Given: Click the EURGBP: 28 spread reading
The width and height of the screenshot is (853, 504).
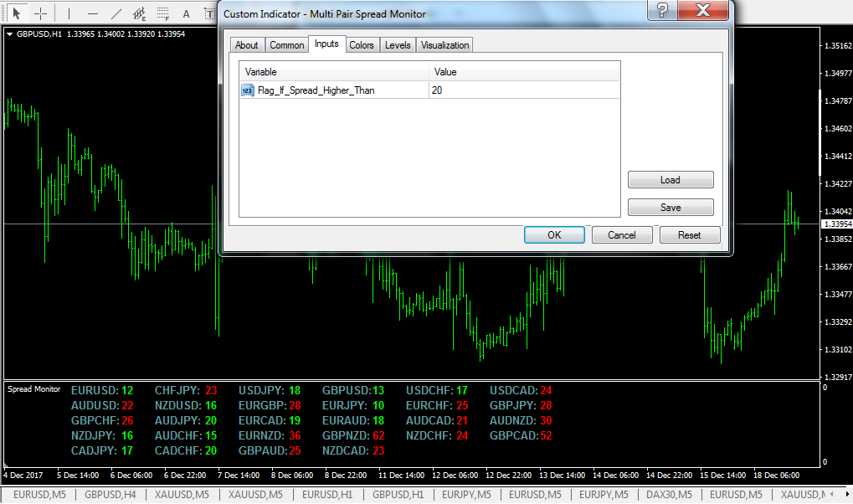Looking at the screenshot, I should pos(270,405).
